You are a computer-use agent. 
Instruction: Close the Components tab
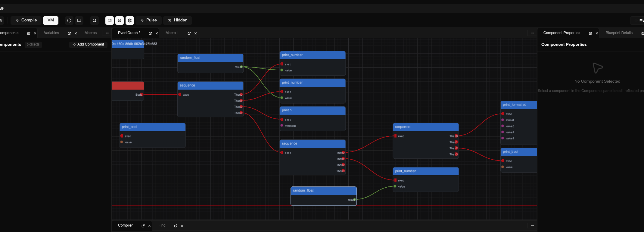[35, 33]
